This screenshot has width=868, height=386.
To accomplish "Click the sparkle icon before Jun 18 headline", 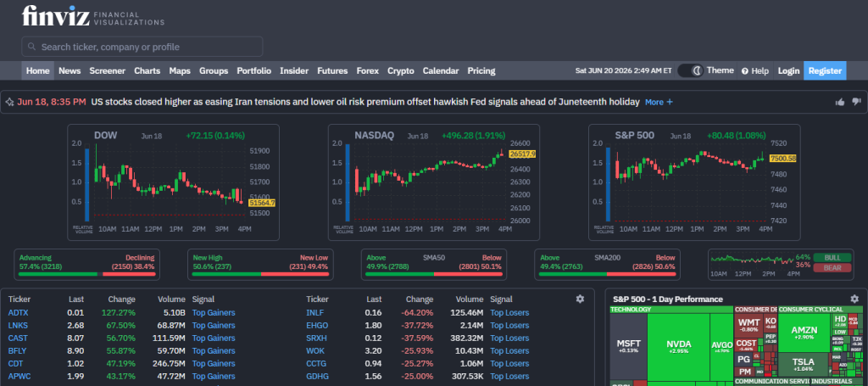I will tap(9, 102).
